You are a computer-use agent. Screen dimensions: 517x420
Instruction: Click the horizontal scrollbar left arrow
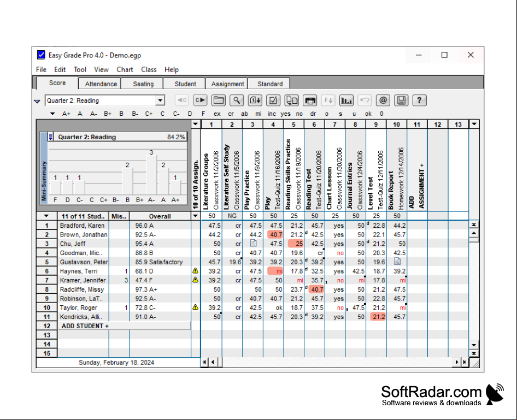[213, 362]
